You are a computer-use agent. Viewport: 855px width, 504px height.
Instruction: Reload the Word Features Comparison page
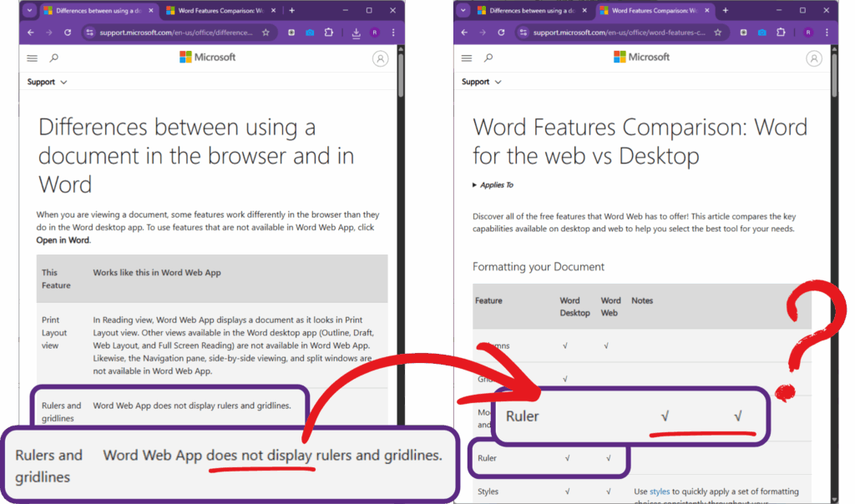[501, 33]
